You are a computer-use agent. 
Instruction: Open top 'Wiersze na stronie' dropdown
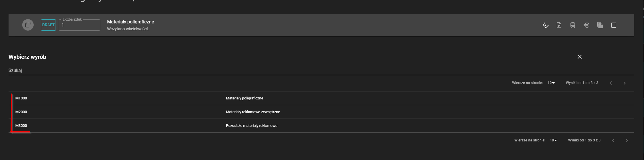point(551,83)
